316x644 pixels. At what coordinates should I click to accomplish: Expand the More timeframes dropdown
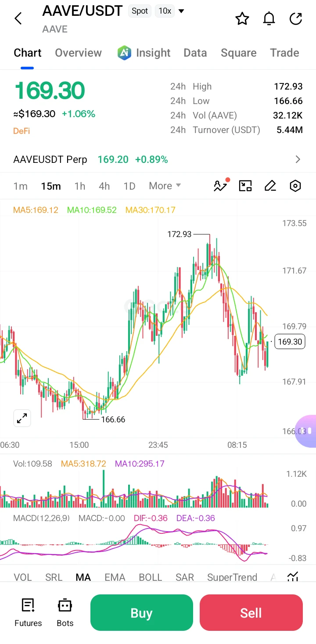click(165, 186)
